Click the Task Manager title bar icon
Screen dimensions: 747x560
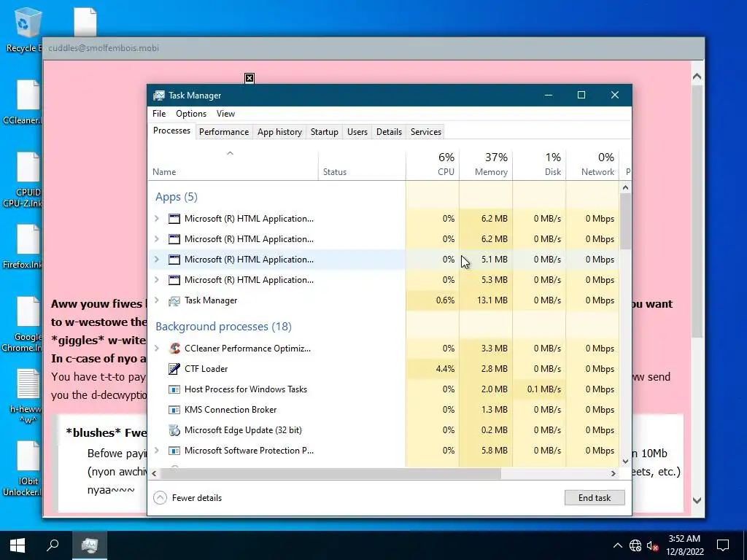tap(158, 96)
